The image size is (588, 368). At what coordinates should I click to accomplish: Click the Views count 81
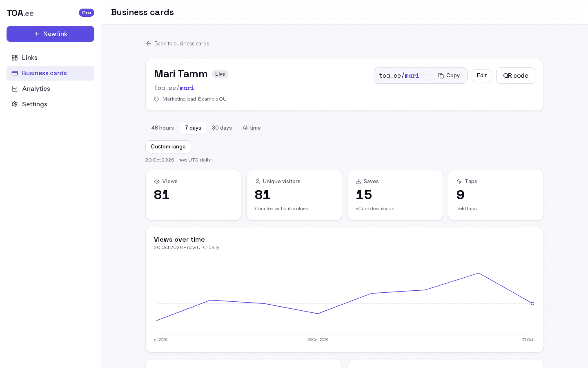pyautogui.click(x=162, y=195)
